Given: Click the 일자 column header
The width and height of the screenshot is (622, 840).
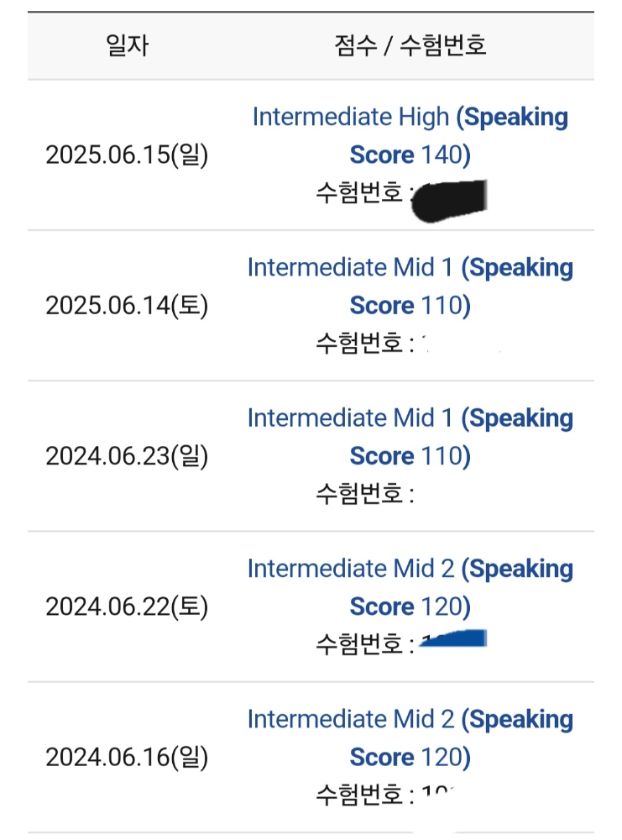Looking at the screenshot, I should pos(127,45).
